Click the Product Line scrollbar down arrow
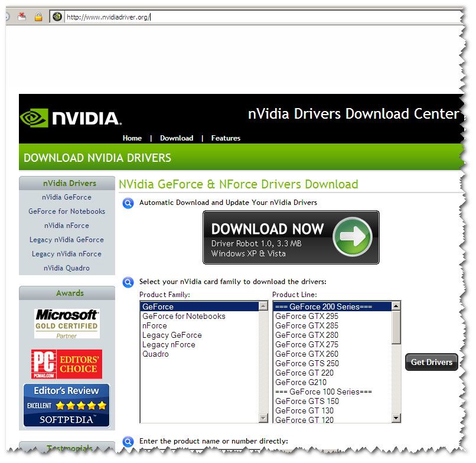476x463 pixels. 396,418
